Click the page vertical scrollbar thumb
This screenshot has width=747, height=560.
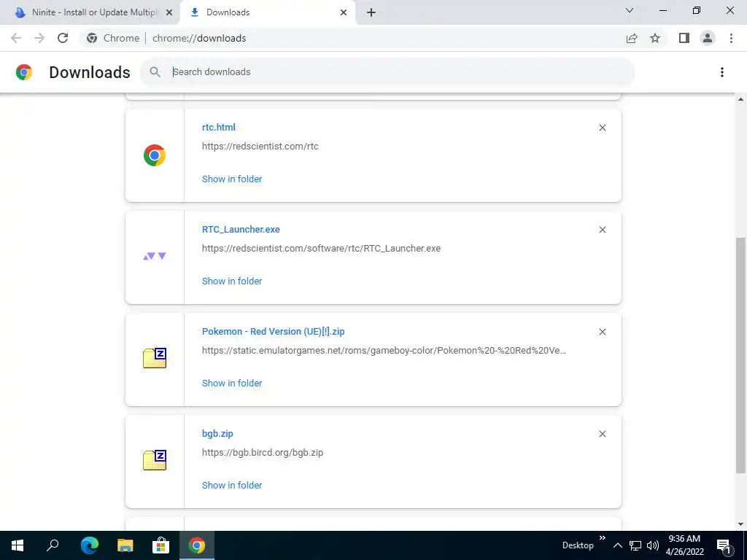click(x=740, y=355)
